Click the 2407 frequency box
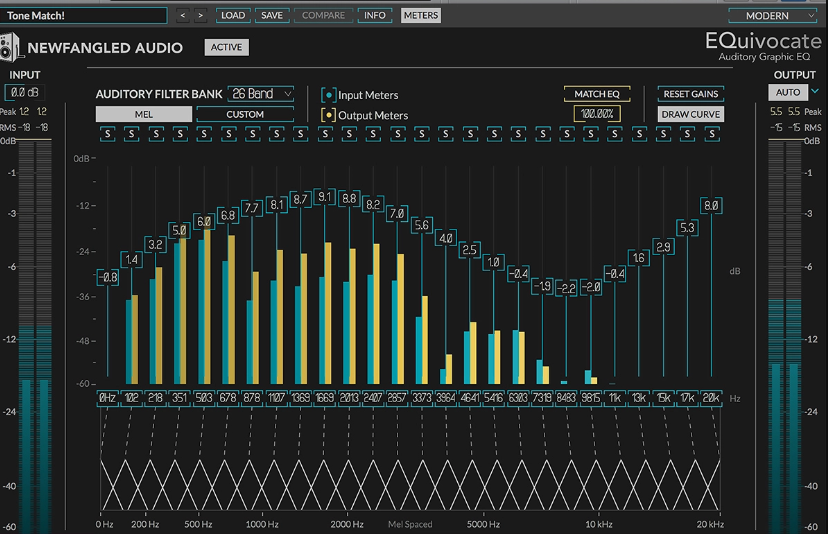The image size is (828, 534). pos(373,398)
